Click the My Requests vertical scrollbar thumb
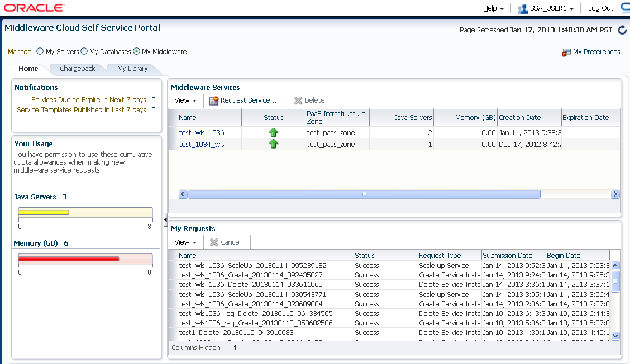630x364 pixels. [615, 281]
